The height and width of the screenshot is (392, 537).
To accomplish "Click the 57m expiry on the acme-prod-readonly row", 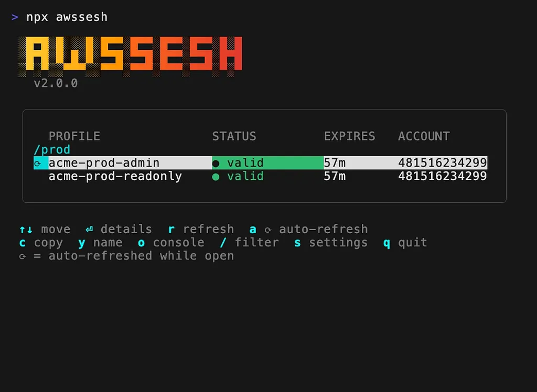I will pos(335,176).
